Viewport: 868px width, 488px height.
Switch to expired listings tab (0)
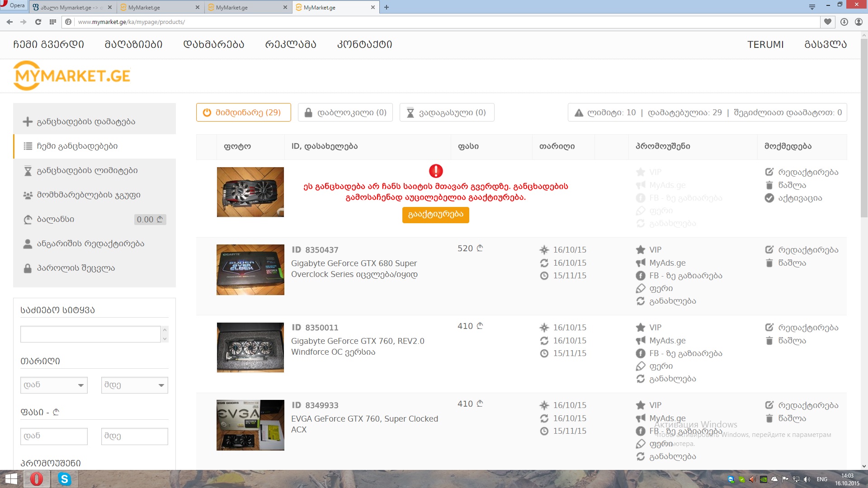(x=447, y=113)
